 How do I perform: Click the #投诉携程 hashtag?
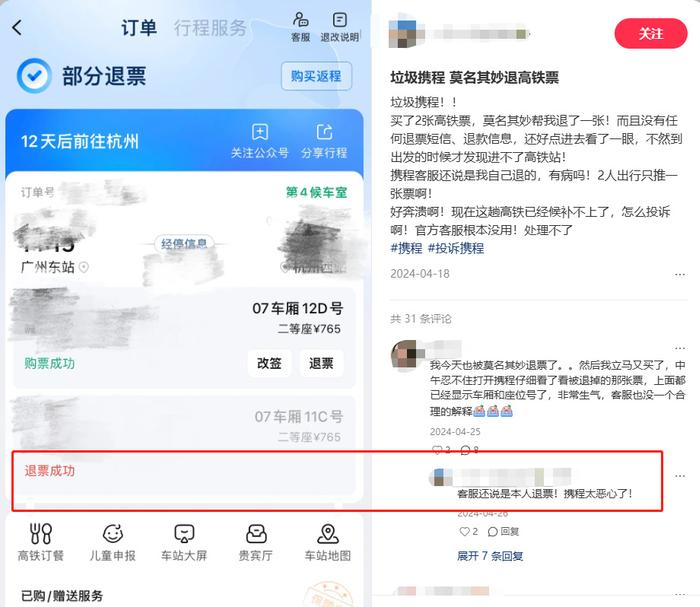[x=456, y=248]
